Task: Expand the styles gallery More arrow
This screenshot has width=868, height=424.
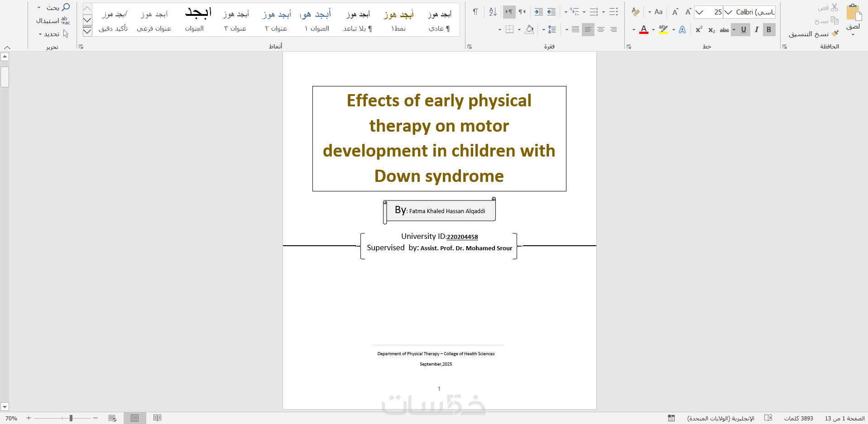Action: click(87, 31)
